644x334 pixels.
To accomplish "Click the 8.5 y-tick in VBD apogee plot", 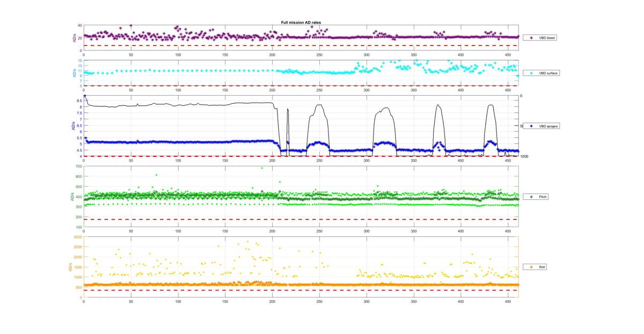I will pyautogui.click(x=79, y=100).
